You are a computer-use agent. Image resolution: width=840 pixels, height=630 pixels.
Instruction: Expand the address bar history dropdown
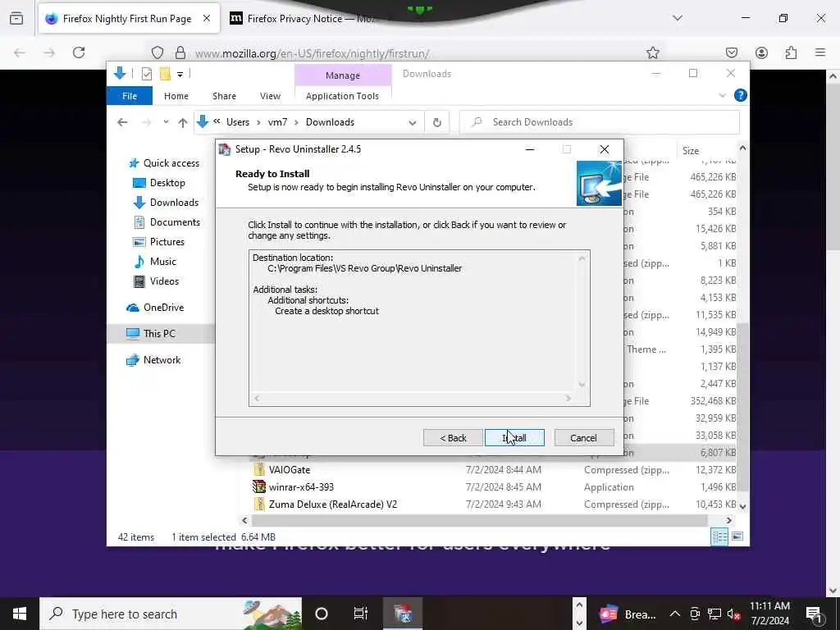coord(412,123)
